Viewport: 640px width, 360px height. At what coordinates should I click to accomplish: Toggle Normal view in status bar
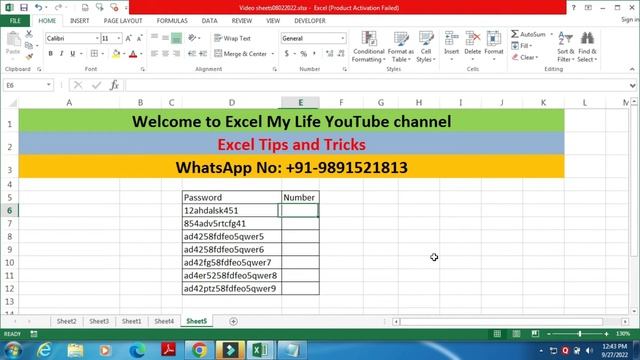tap(497, 334)
